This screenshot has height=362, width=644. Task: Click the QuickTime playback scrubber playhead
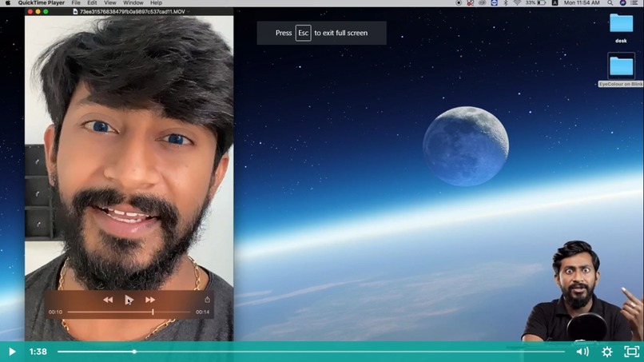point(153,312)
